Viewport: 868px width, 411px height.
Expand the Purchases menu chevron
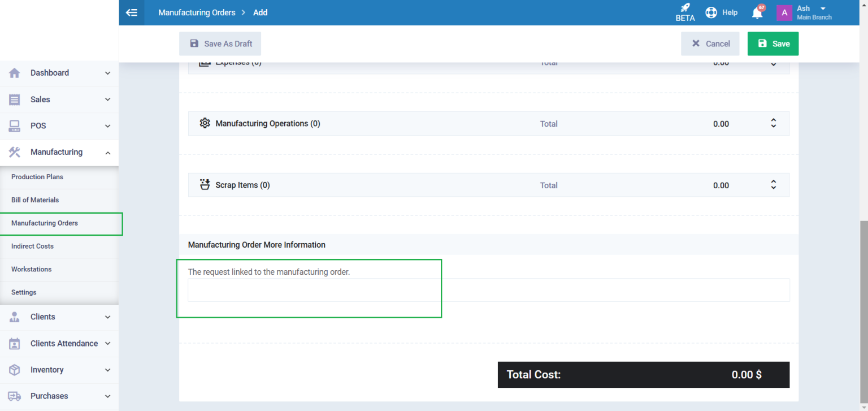pyautogui.click(x=108, y=396)
